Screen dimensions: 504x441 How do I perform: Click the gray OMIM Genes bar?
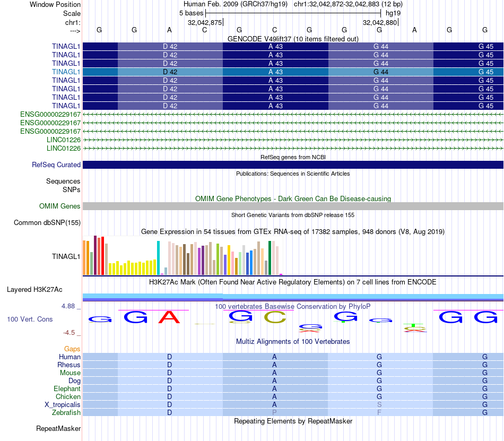[293, 206]
